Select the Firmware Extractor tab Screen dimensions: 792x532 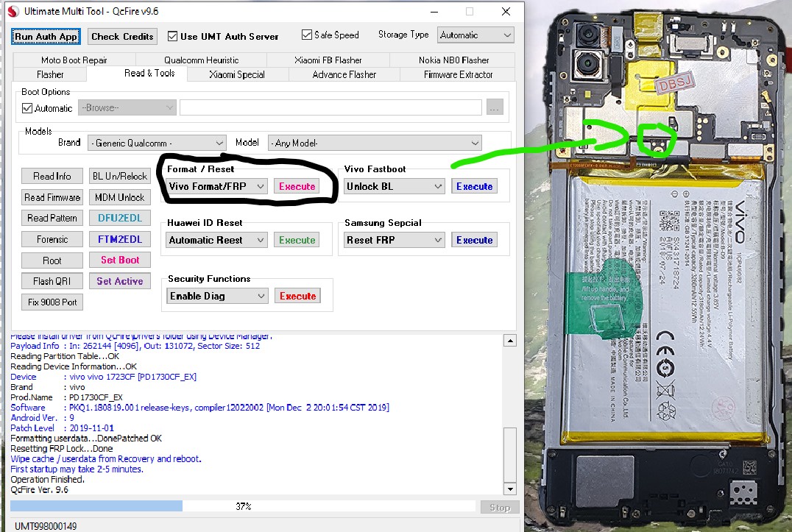point(458,75)
